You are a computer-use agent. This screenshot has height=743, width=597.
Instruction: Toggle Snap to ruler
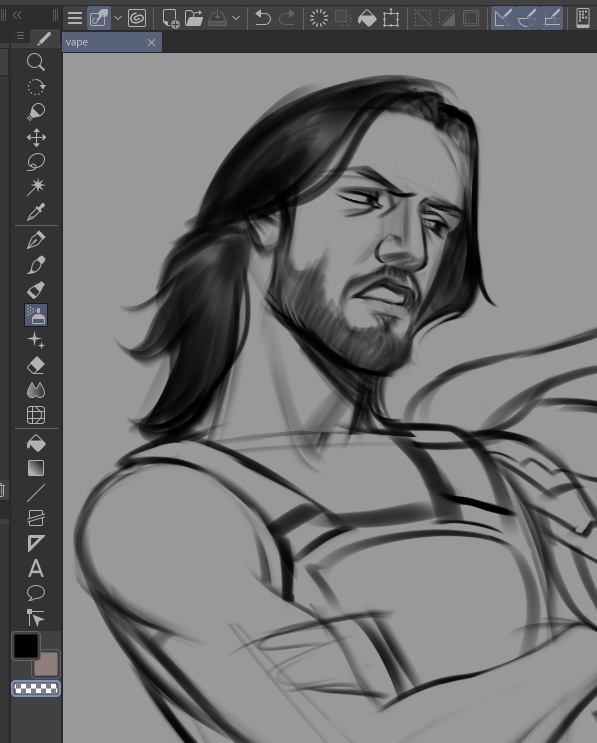(x=503, y=18)
